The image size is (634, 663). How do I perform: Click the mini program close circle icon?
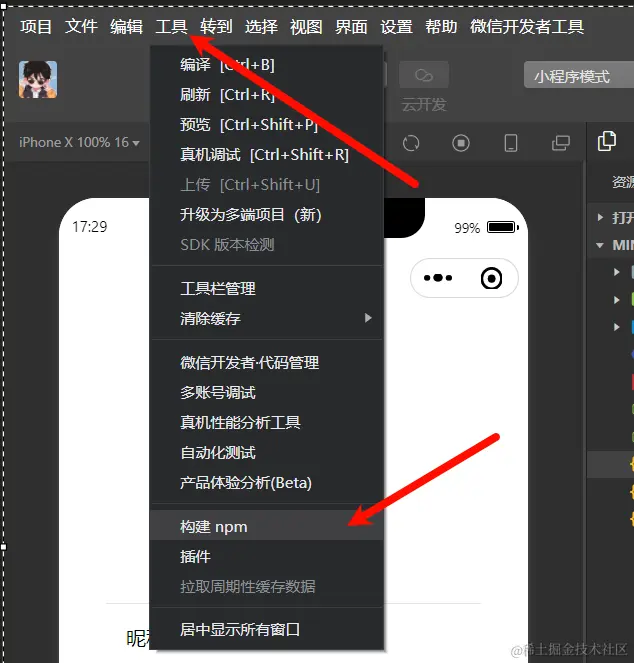(491, 278)
